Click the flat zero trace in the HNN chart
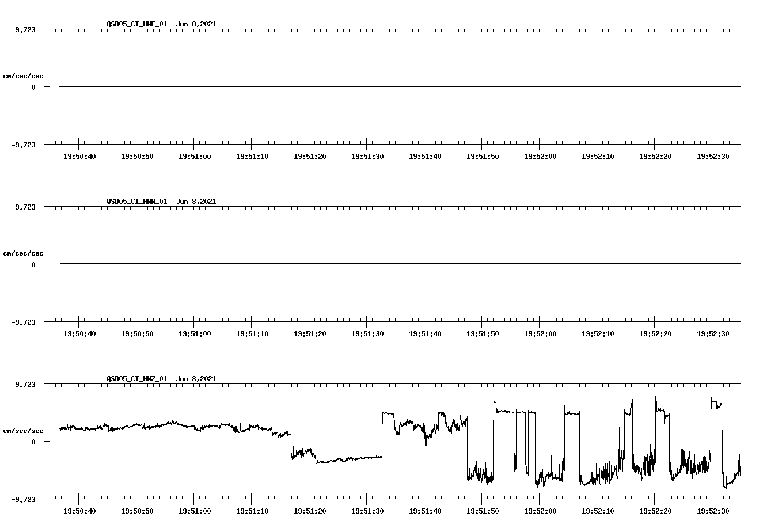 pyautogui.click(x=400, y=264)
